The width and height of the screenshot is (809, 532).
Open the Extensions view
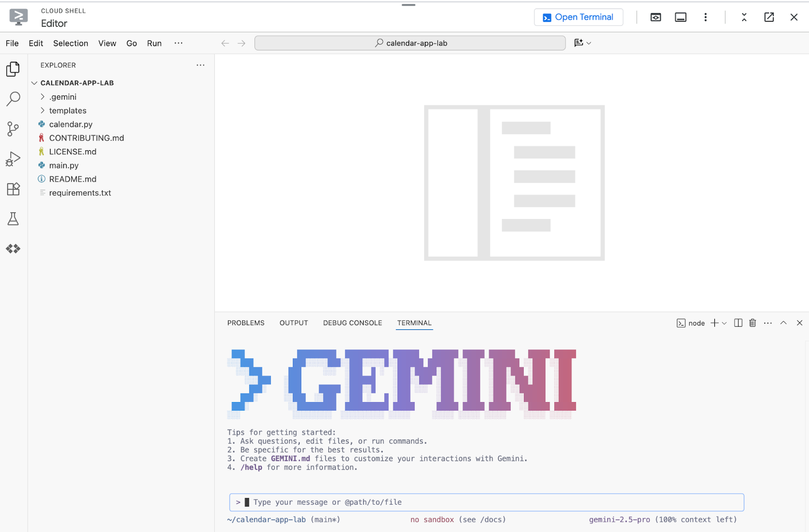(x=13, y=189)
